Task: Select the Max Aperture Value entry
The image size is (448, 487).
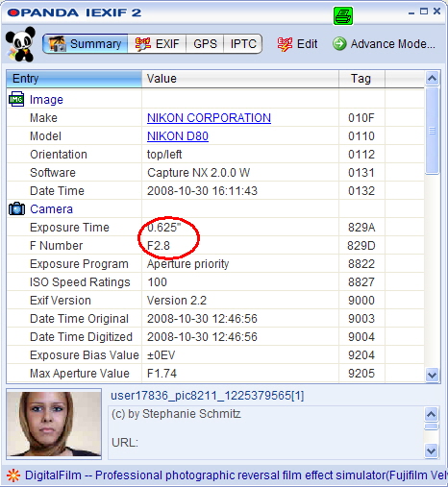Action: pos(215,374)
